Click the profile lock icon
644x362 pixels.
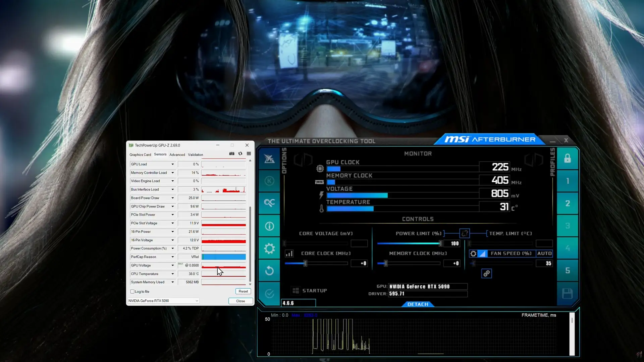point(567,158)
